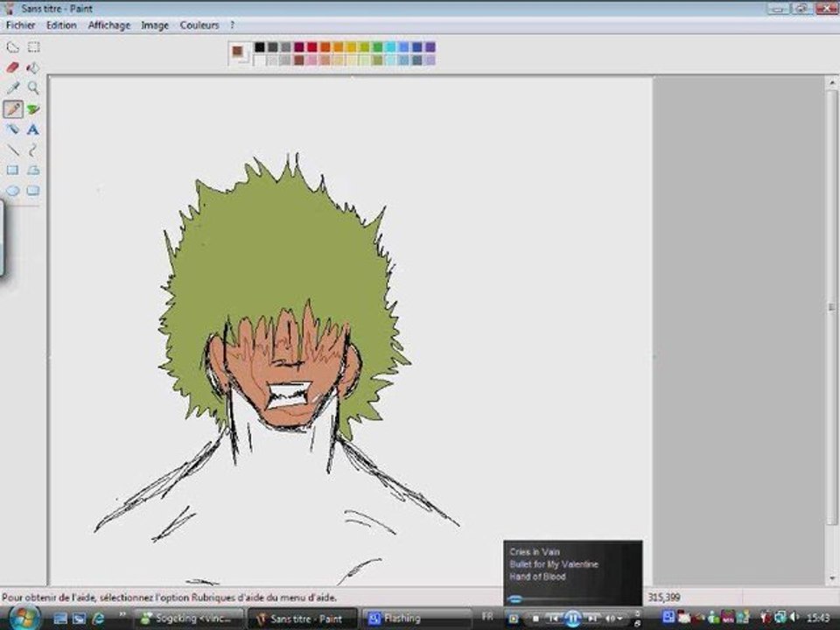
Task: Pick the bright red color swatch
Action: 311,47
